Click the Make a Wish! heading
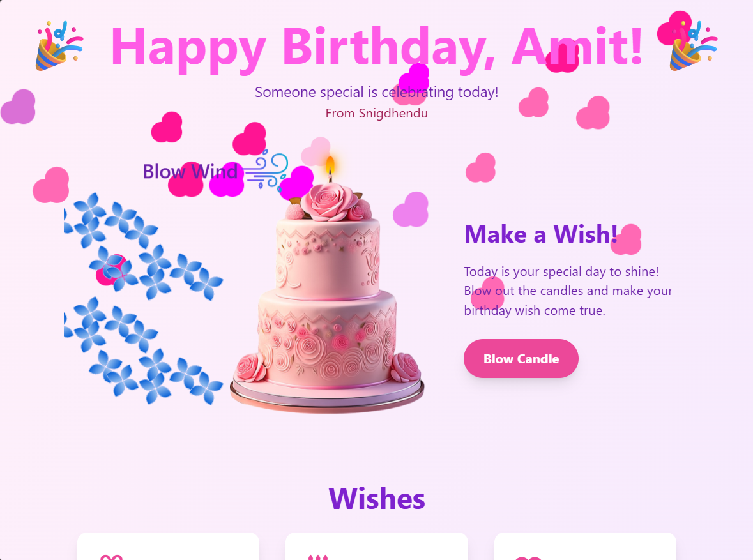753x560 pixels. [x=541, y=234]
